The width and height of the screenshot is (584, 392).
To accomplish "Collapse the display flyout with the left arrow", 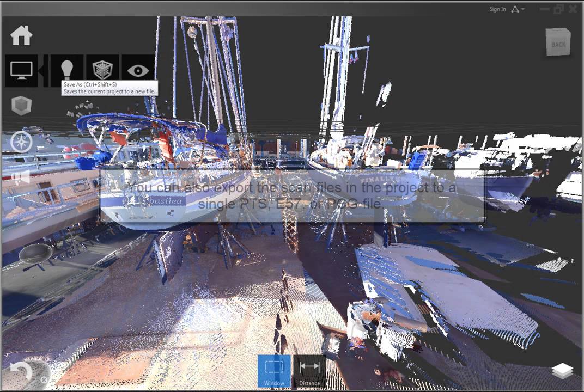I will [x=41, y=71].
